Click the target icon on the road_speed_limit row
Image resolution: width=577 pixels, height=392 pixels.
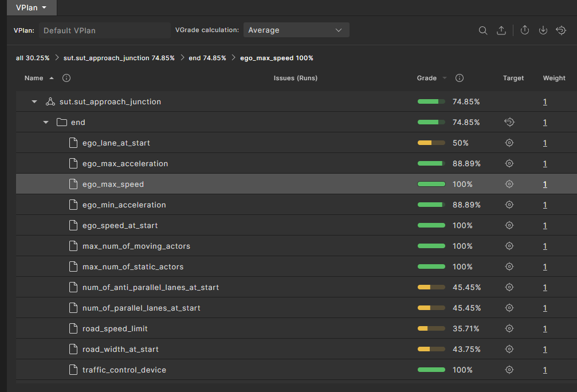click(509, 328)
